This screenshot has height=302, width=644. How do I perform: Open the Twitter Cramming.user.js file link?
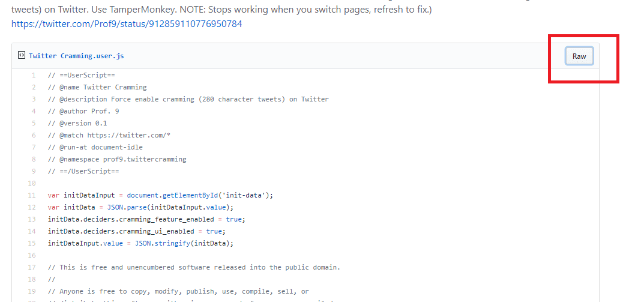click(76, 56)
